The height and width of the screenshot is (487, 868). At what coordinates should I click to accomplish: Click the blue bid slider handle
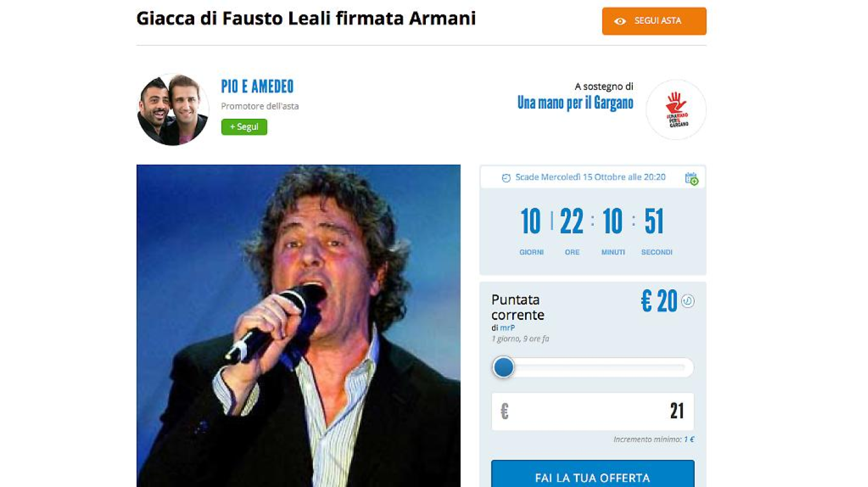click(504, 367)
